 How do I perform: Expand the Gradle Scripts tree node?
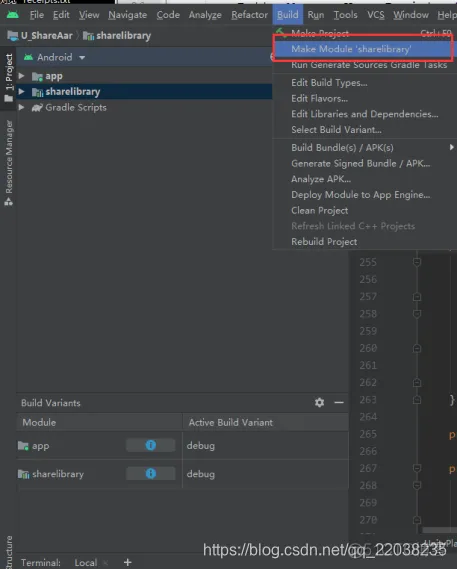click(21, 107)
